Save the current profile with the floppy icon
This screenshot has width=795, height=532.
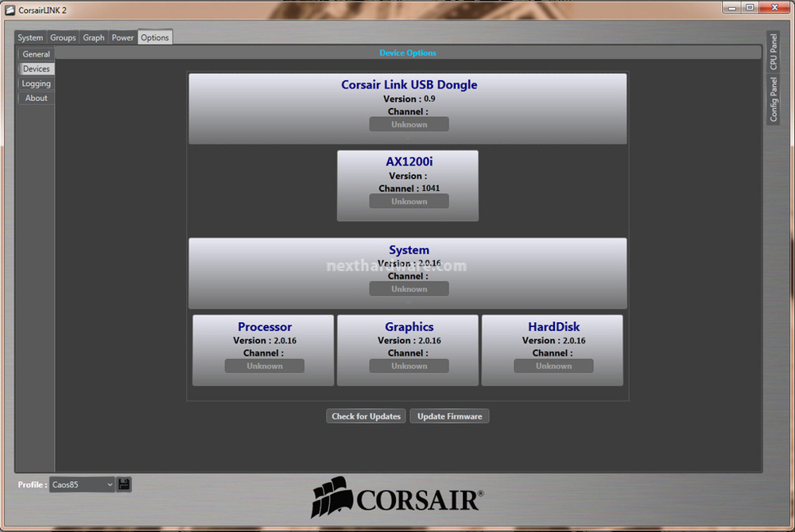pos(124,484)
